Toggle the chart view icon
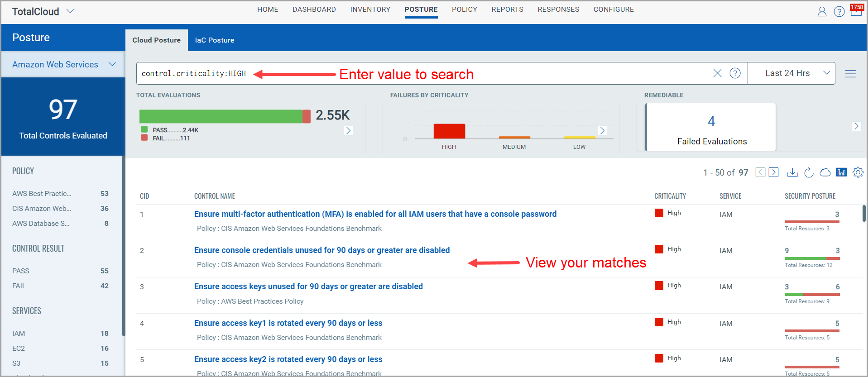 point(841,172)
